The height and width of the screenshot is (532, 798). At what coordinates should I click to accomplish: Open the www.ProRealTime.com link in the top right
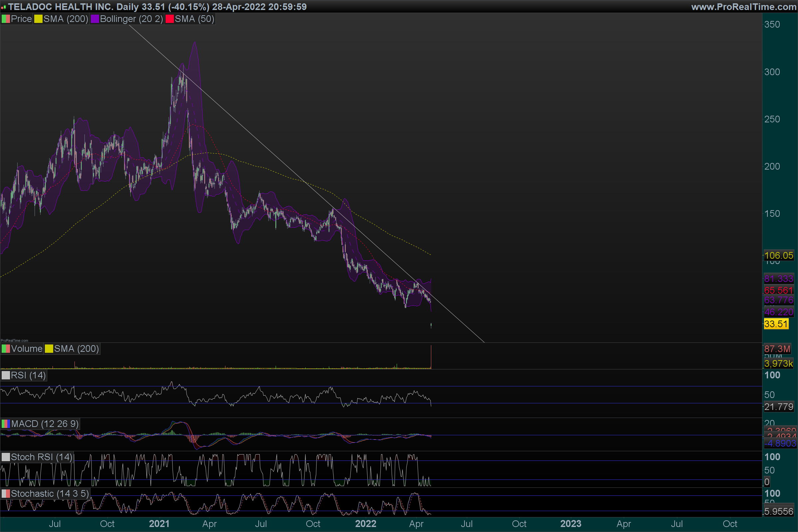tap(744, 7)
